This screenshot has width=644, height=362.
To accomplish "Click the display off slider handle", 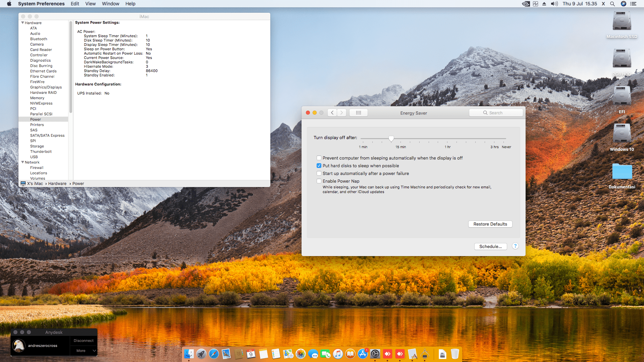I will click(391, 138).
